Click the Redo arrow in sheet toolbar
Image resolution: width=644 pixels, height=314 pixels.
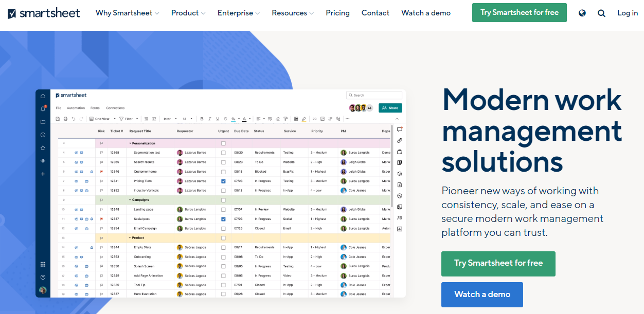click(x=81, y=119)
